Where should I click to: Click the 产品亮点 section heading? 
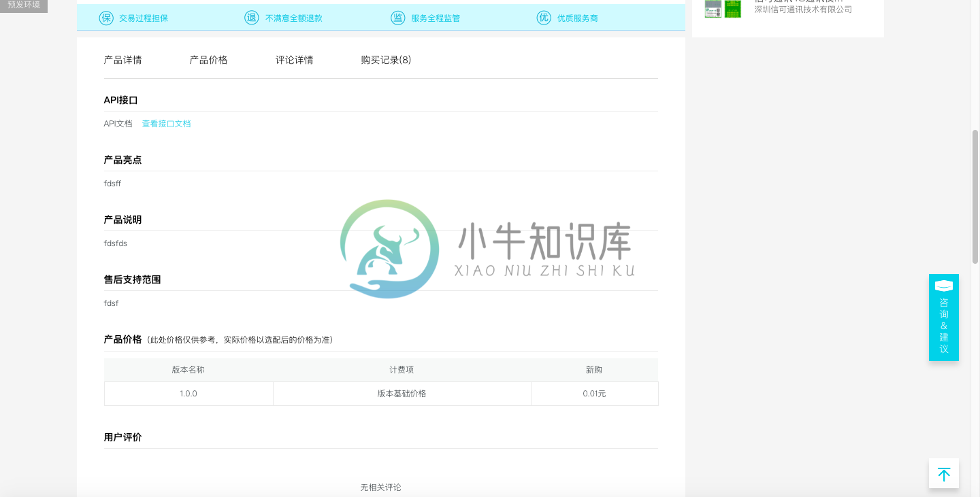click(x=122, y=160)
